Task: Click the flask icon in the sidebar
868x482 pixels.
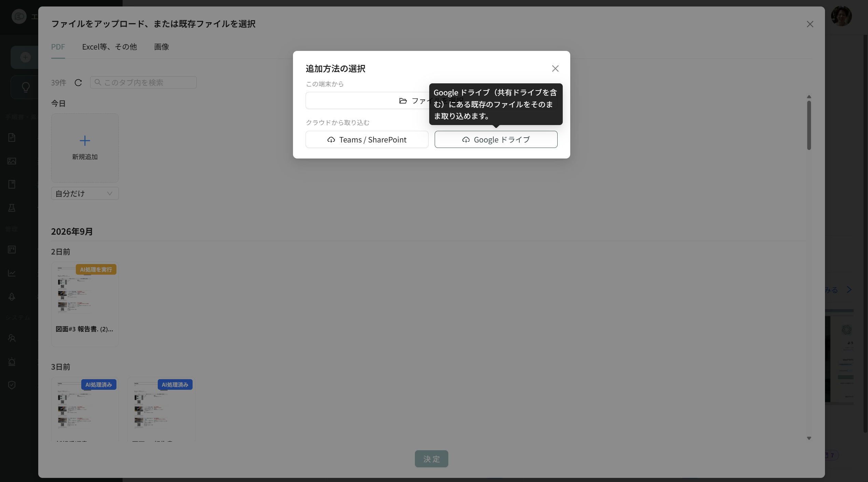Action: point(12,208)
